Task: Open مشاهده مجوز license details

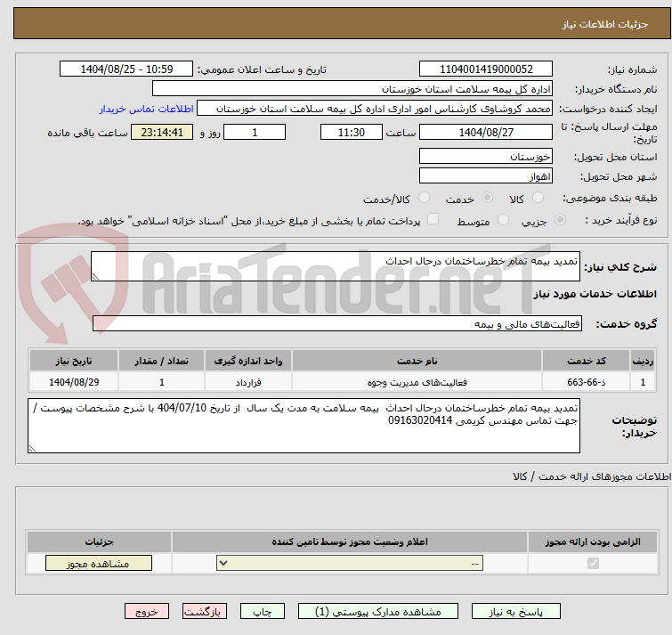Action: [x=86, y=564]
